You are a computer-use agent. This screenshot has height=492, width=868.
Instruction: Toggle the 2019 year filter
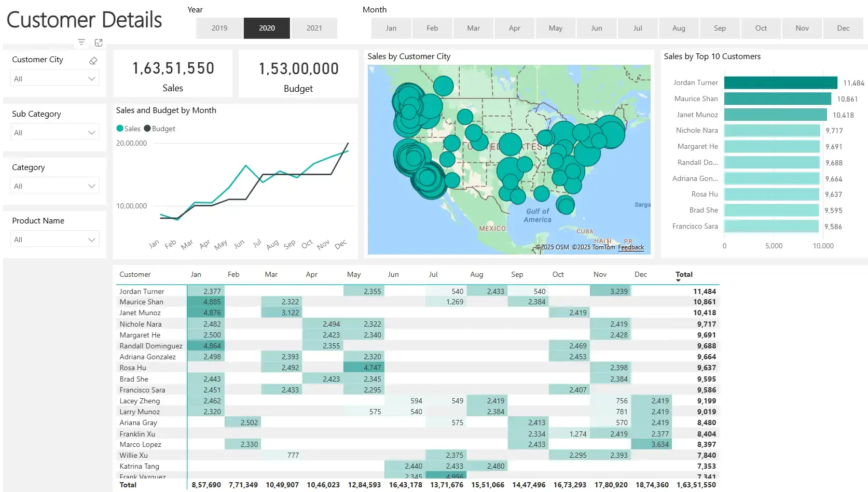pos(219,28)
